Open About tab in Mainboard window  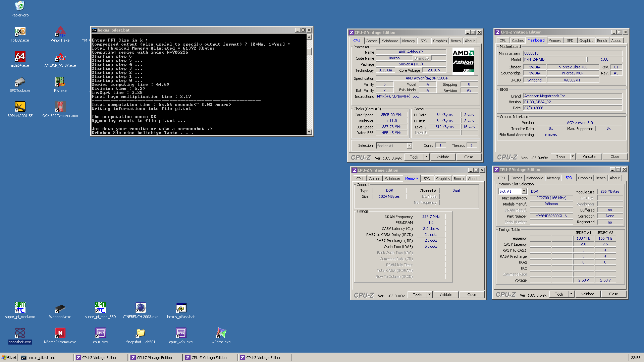pos(616,41)
